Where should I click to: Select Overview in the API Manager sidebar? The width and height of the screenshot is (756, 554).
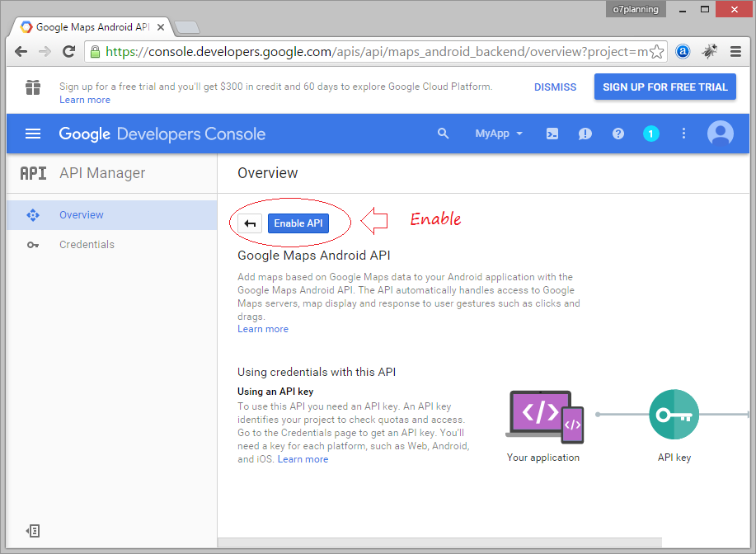click(x=112, y=215)
